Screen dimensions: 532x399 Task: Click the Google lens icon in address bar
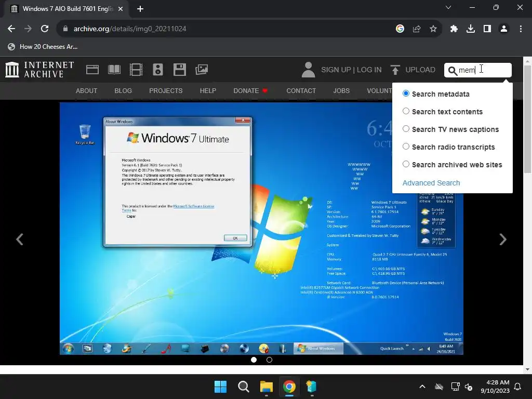click(400, 29)
